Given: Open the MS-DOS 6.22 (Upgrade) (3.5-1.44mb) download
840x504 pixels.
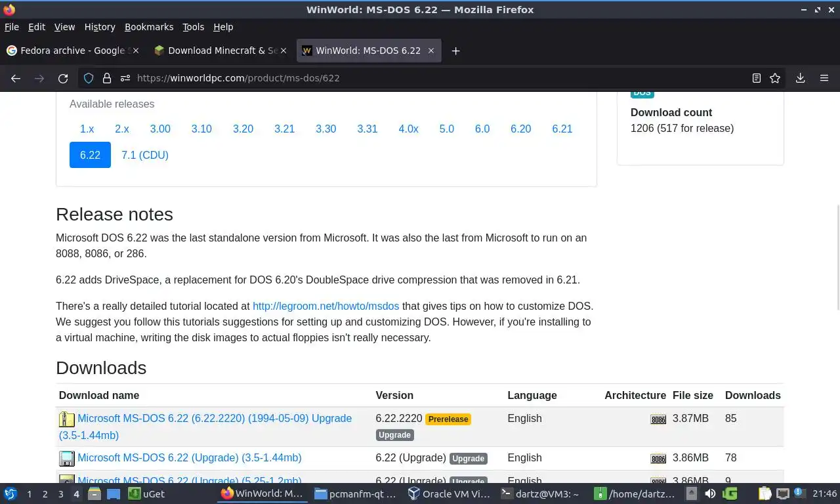Looking at the screenshot, I should point(190,457).
